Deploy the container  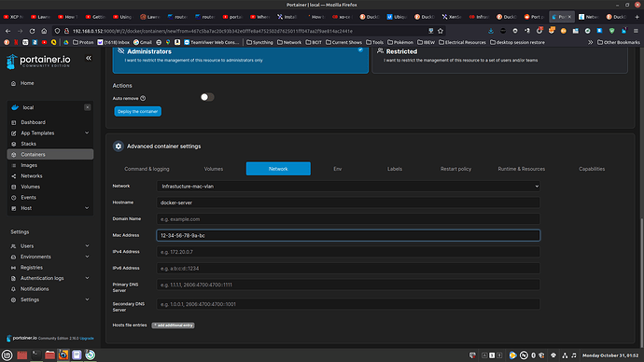pos(137,111)
